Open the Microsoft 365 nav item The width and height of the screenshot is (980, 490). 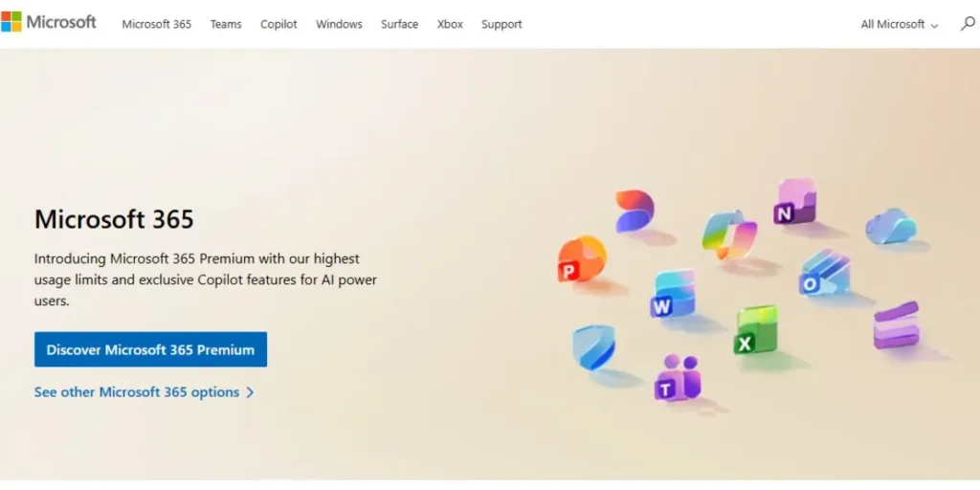156,24
